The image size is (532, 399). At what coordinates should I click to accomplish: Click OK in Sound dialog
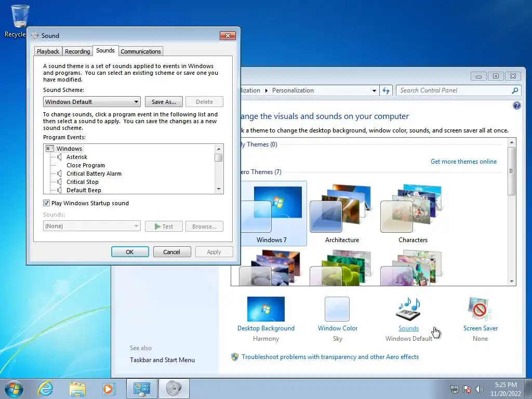point(129,252)
